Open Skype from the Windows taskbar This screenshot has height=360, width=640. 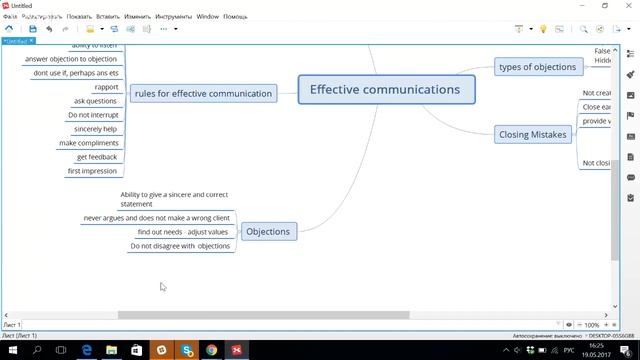pos(187,350)
